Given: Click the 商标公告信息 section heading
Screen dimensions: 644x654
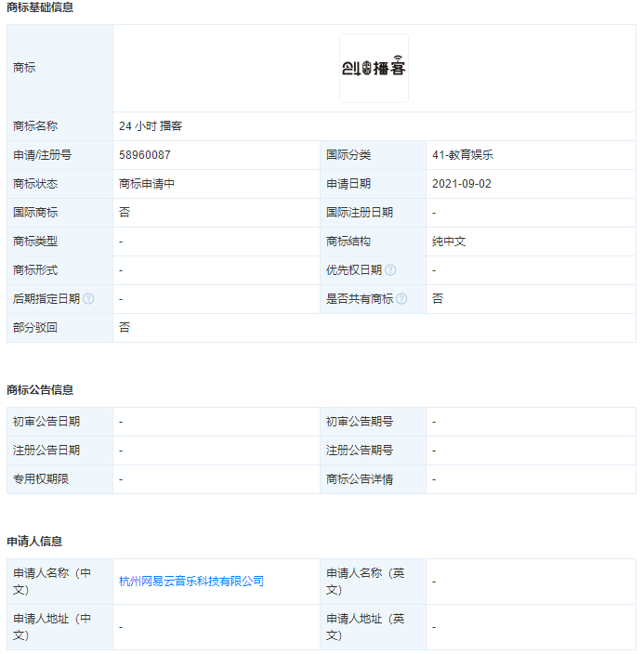Looking at the screenshot, I should point(40,389).
